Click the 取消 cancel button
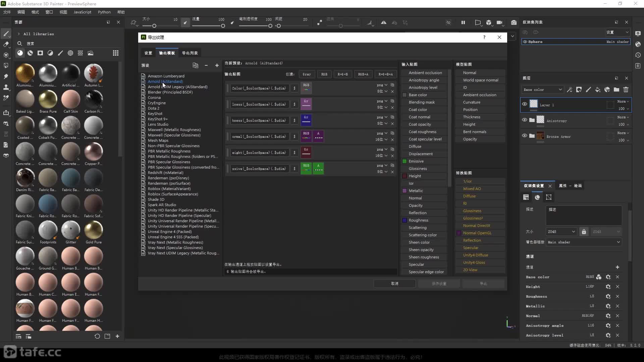This screenshot has width=644, height=362. tap(394, 284)
